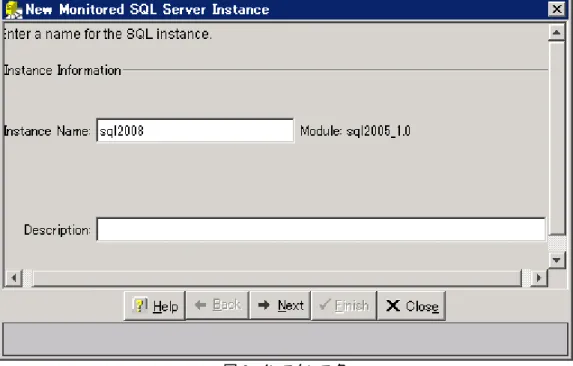Click the vertical scrollbar down arrow
Image resolution: width=573 pixels, height=366 pixels.
[x=557, y=260]
